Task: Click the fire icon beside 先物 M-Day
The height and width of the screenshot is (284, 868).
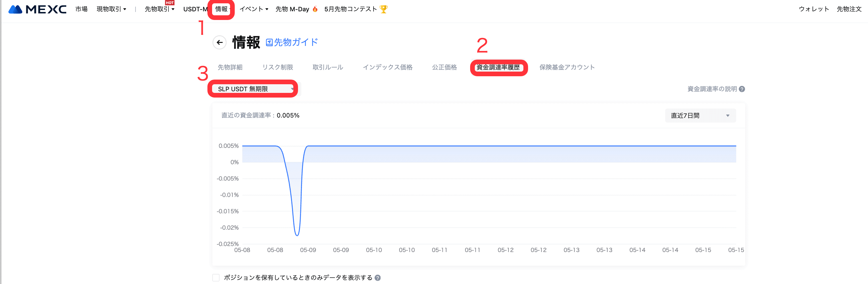Action: tap(315, 9)
